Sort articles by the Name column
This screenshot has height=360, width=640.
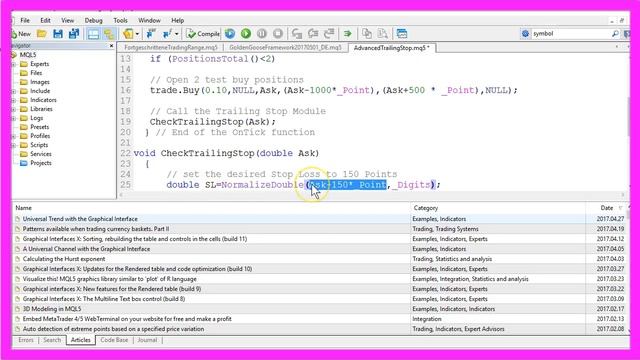tap(211, 208)
